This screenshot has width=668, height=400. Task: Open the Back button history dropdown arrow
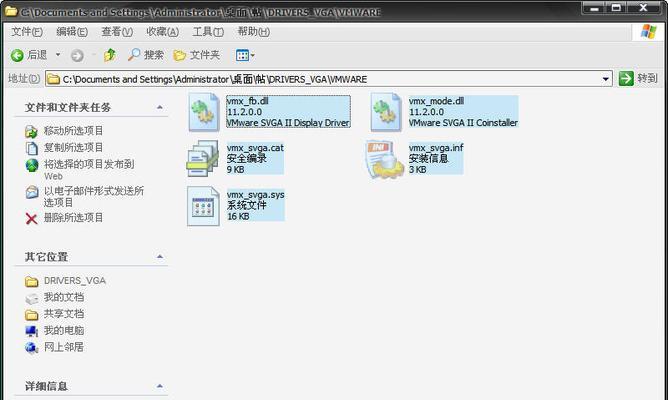(58, 55)
